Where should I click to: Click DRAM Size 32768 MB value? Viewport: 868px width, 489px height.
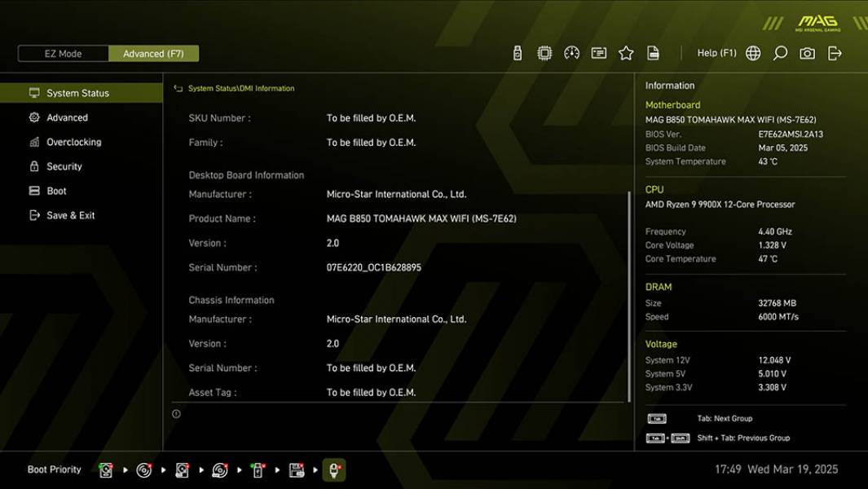coord(778,303)
